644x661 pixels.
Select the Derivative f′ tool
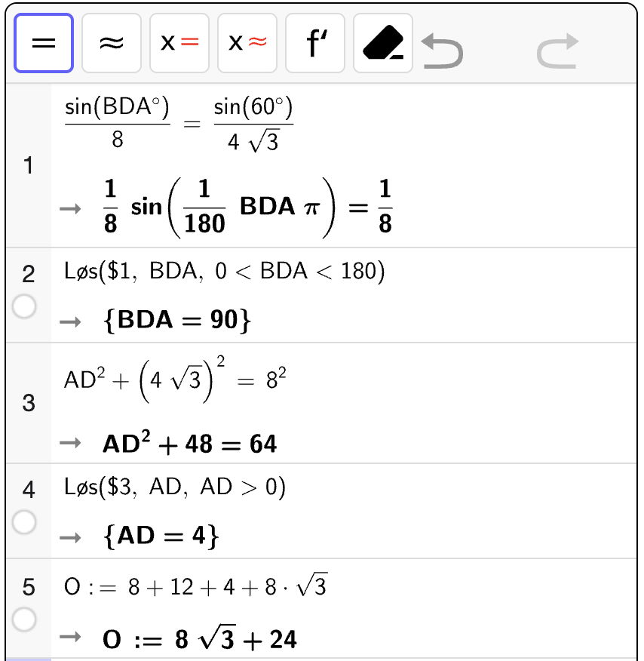pyautogui.click(x=315, y=43)
